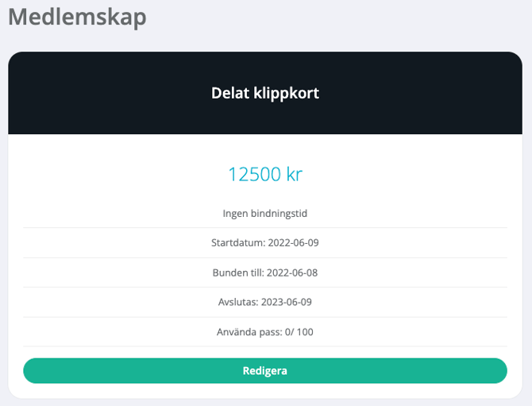The image size is (532, 406).
Task: Click the dark header banner's empty left area
Action: [x=79, y=93]
